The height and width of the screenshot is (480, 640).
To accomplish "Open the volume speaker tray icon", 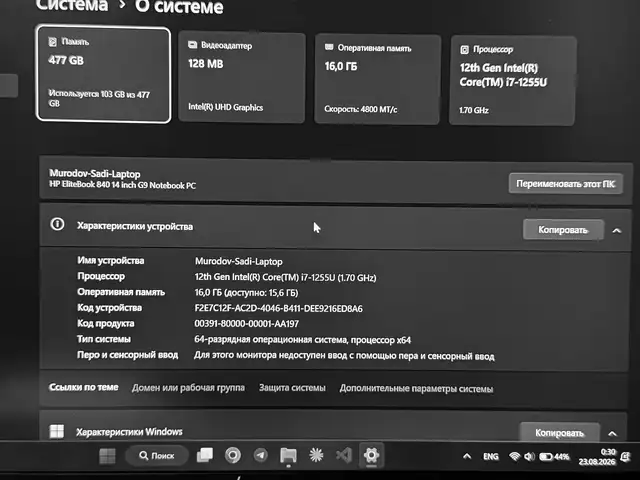I will point(529,456).
